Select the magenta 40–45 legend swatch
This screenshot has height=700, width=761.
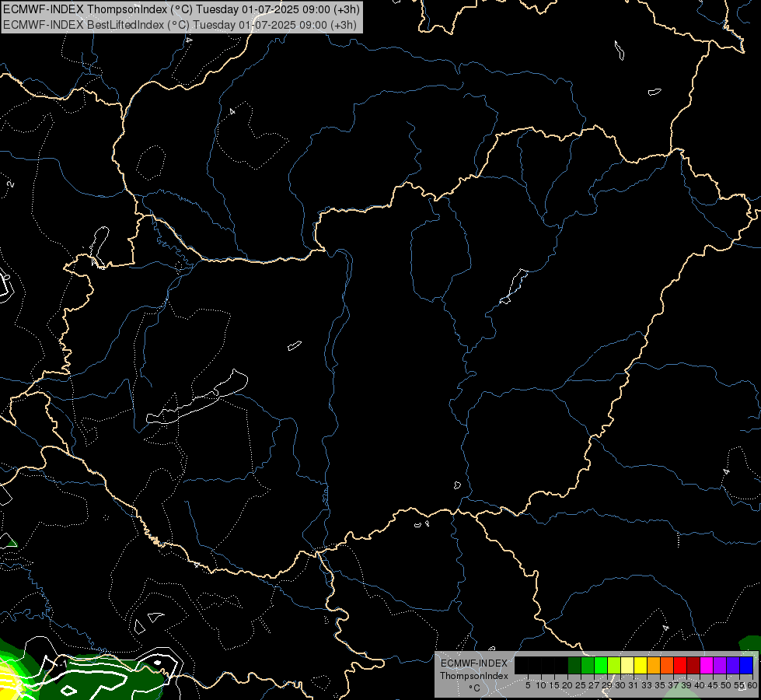pyautogui.click(x=706, y=665)
